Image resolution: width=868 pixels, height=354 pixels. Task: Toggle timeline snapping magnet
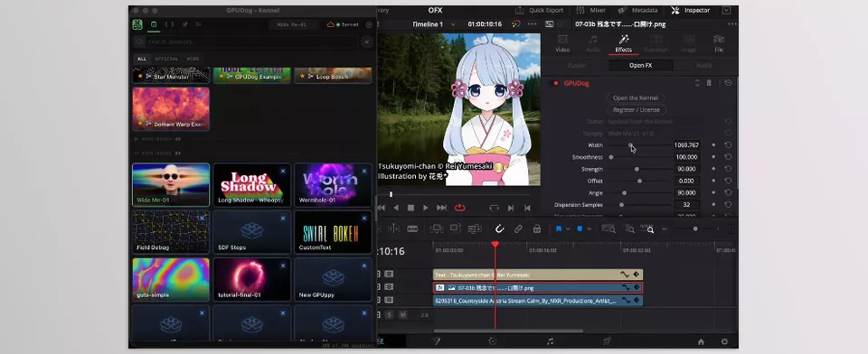(499, 228)
